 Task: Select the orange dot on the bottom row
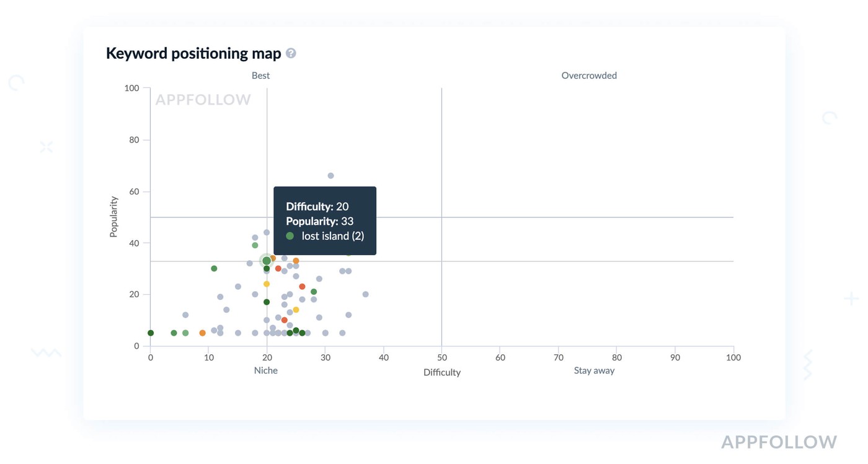click(x=203, y=333)
